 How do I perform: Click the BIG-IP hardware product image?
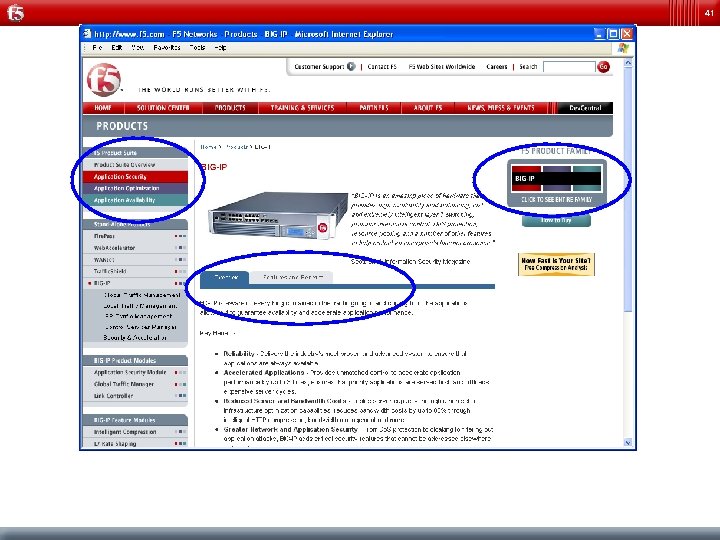277,215
